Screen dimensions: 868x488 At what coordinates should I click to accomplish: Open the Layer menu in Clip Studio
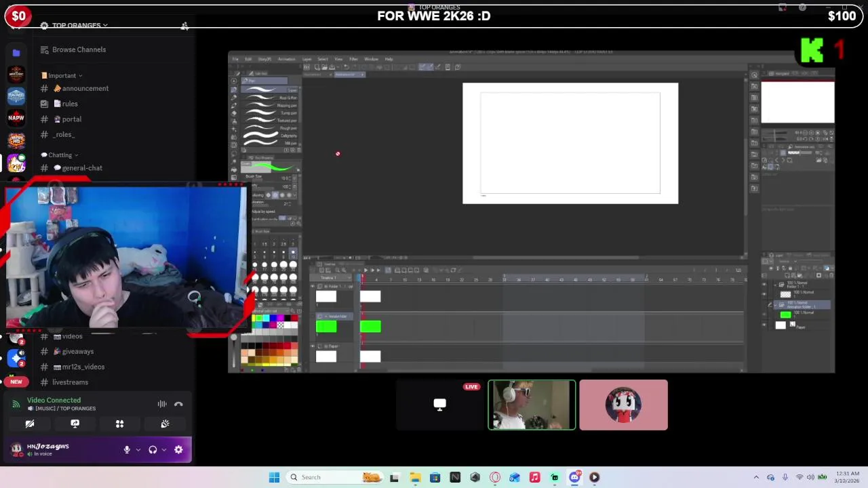point(307,59)
